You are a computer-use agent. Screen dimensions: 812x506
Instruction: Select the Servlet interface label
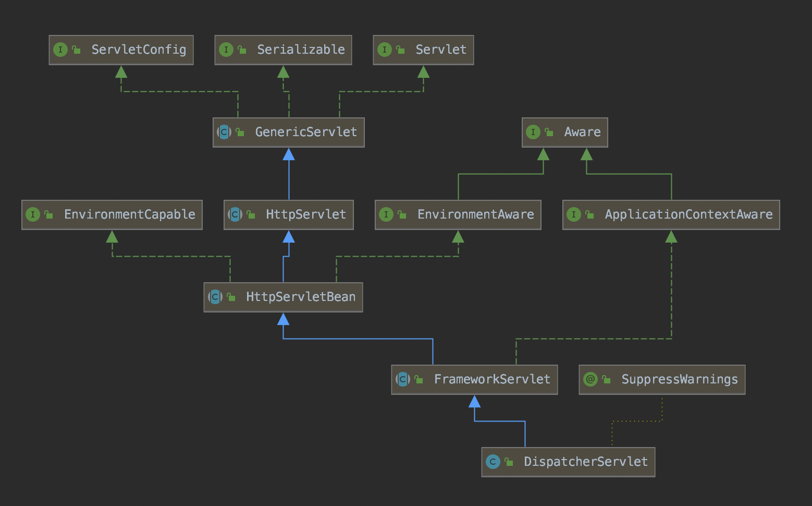click(x=440, y=50)
